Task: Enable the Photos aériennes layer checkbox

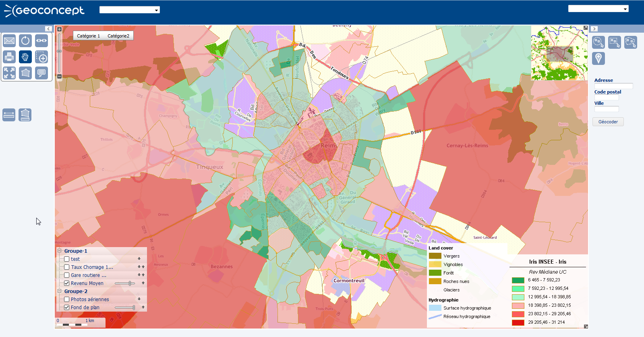Action: point(67,300)
